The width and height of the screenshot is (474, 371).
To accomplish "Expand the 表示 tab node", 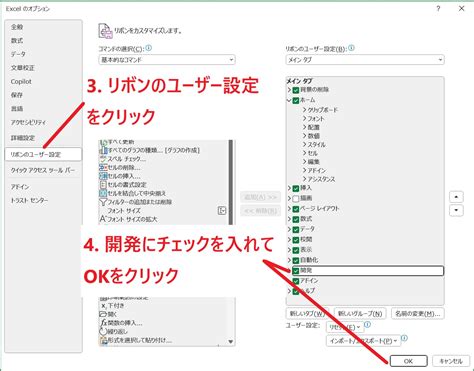I will [x=289, y=250].
